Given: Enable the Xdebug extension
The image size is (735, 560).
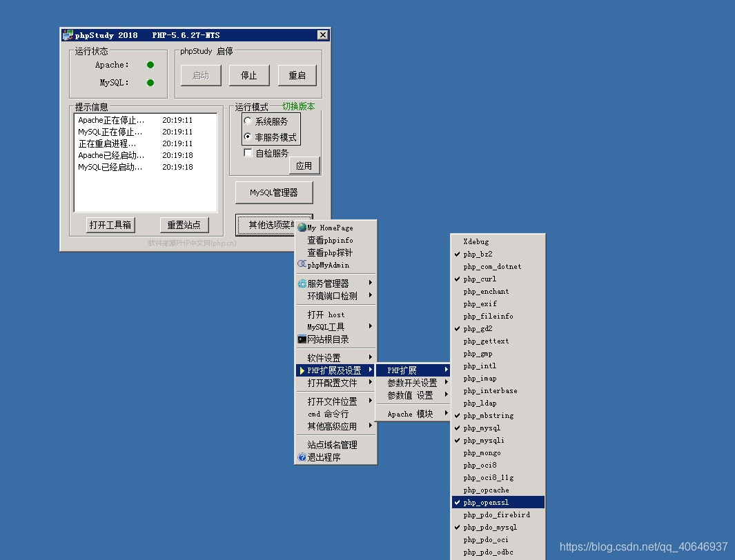Looking at the screenshot, I should coord(498,241).
